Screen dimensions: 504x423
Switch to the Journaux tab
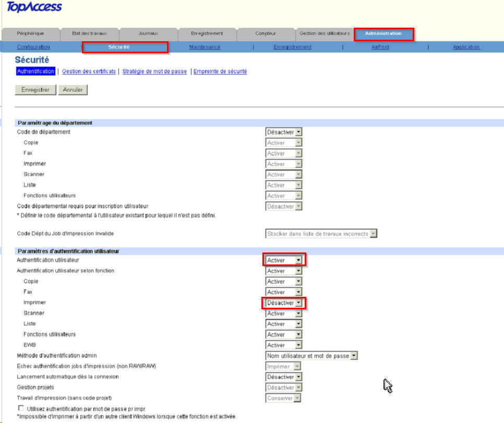(x=148, y=33)
